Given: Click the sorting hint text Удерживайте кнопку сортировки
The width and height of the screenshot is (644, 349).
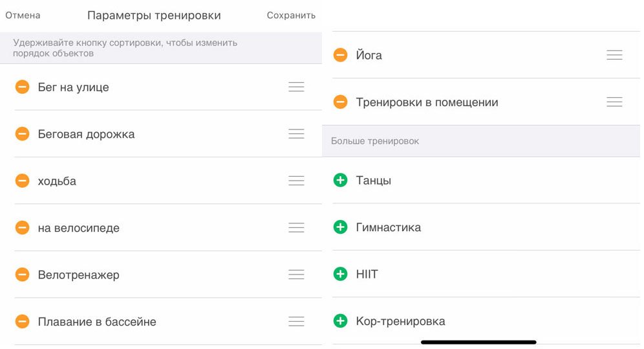Looking at the screenshot, I should [125, 48].
